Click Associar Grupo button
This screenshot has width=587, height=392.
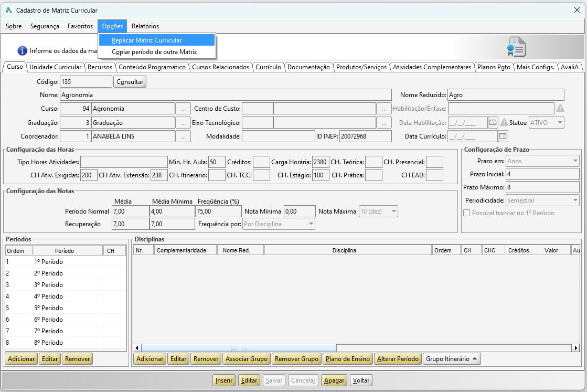coord(247,359)
